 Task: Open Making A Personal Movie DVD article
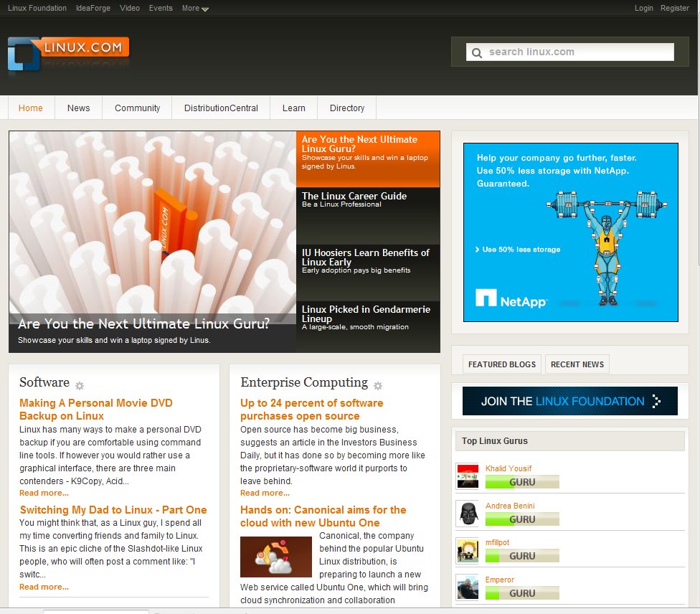click(x=95, y=410)
